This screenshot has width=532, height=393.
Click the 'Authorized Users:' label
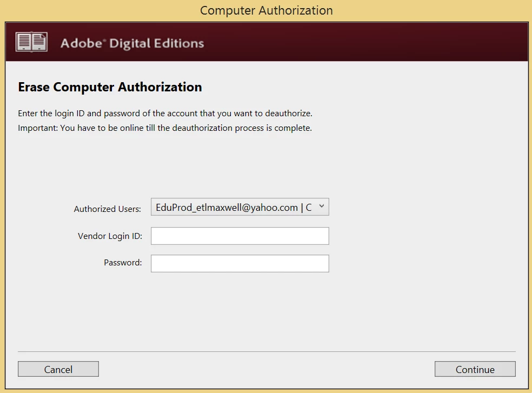[x=107, y=209]
